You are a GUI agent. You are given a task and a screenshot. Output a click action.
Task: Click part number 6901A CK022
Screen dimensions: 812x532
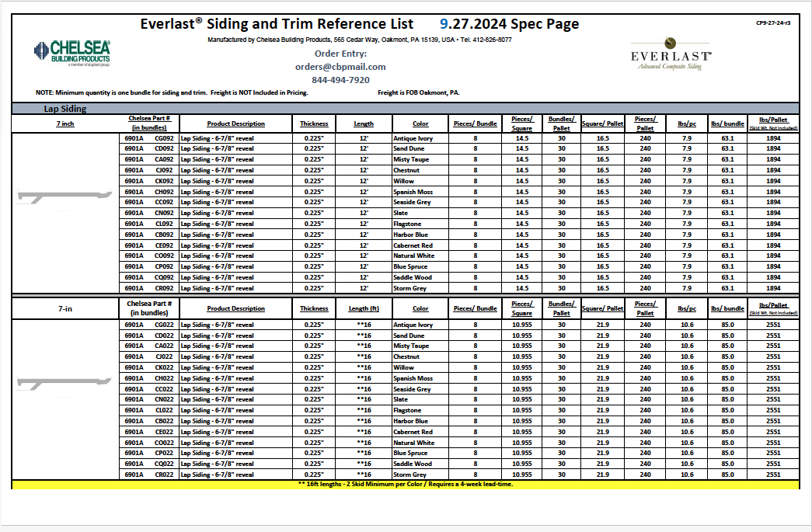point(149,367)
